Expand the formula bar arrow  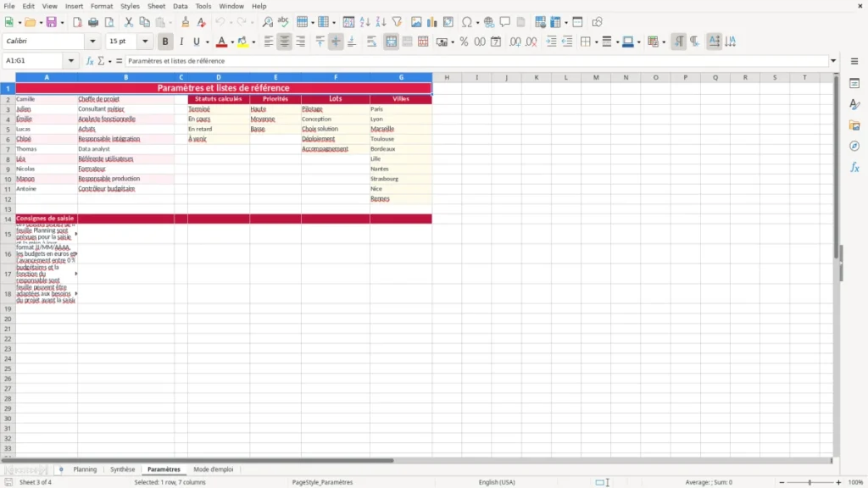(833, 61)
